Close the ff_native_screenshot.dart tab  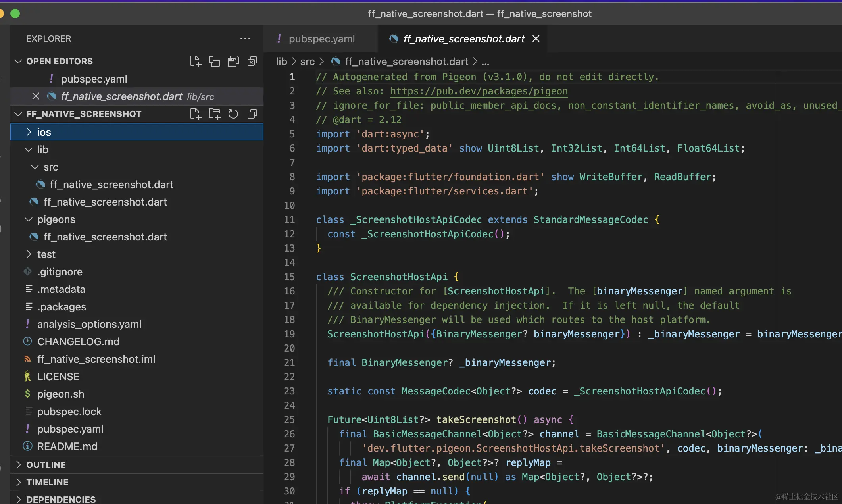click(x=536, y=38)
